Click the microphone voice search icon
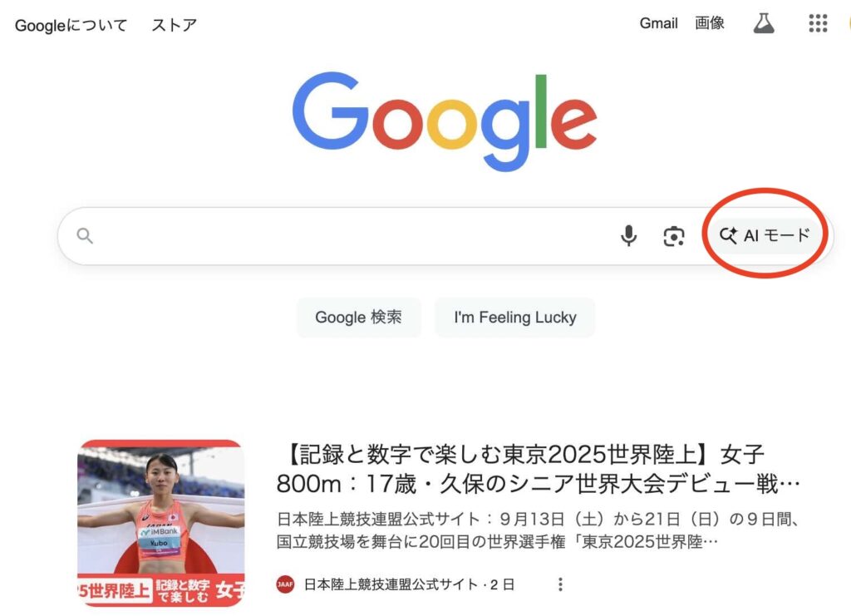The width and height of the screenshot is (851, 616). (x=628, y=235)
